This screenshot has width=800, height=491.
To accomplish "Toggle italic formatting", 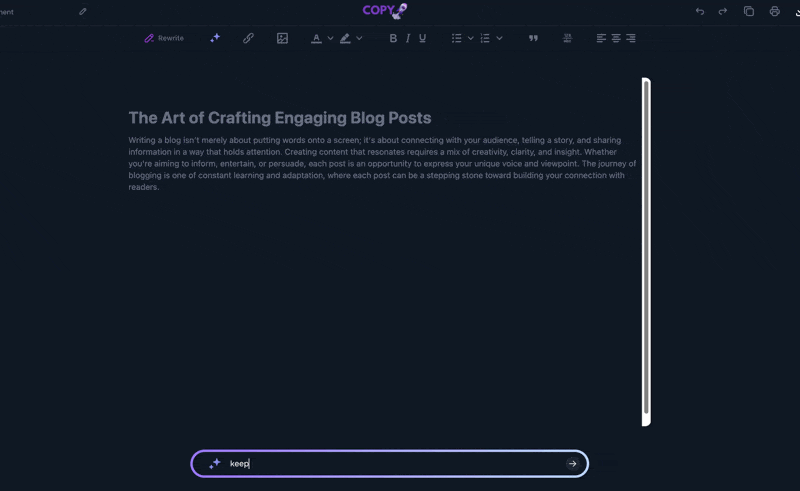I will click(x=408, y=38).
